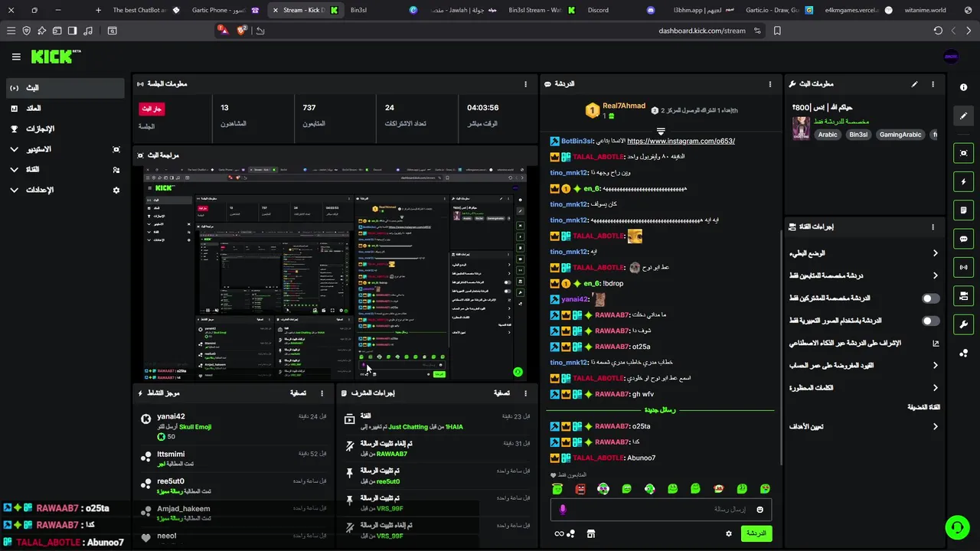Select the Stream item in left sidebar
Screen dimensions: 980x551
pos(65,88)
